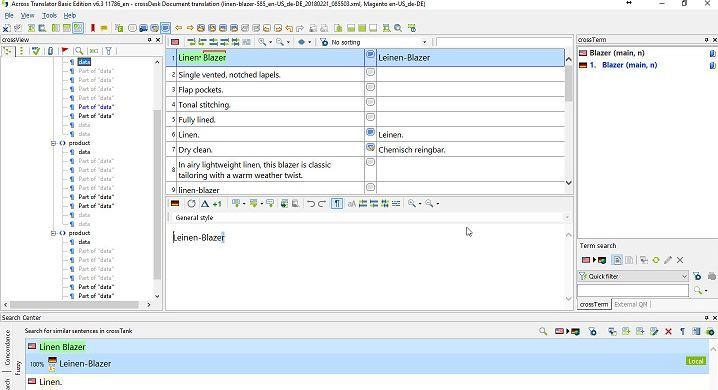718x390 pixels.
Task: Click the red X delete icon in Search Center
Action: [669, 331]
